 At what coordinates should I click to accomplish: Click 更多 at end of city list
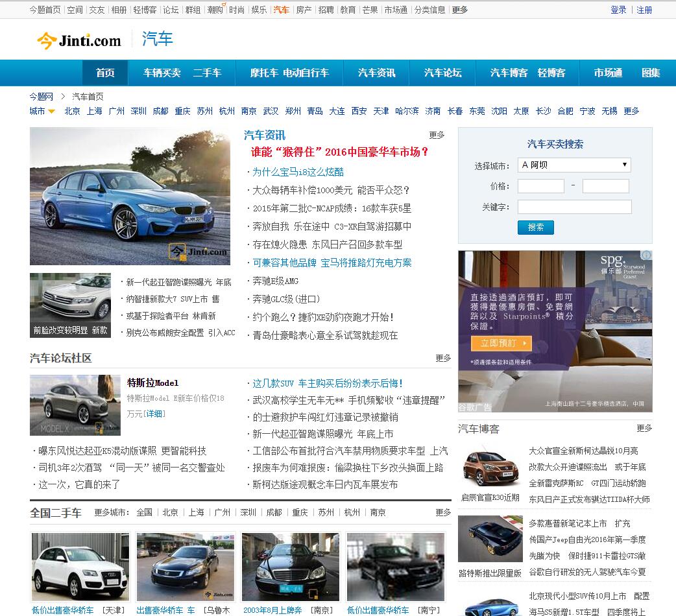click(631, 111)
